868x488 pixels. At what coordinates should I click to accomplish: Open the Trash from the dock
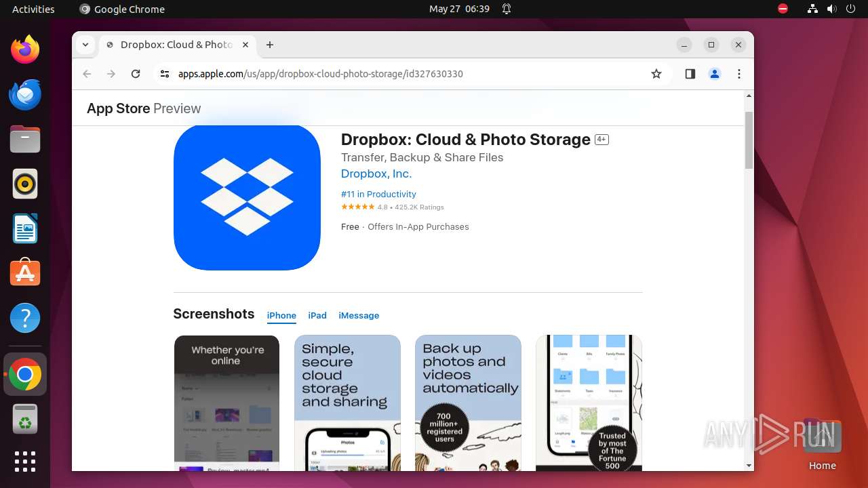pyautogui.click(x=25, y=419)
